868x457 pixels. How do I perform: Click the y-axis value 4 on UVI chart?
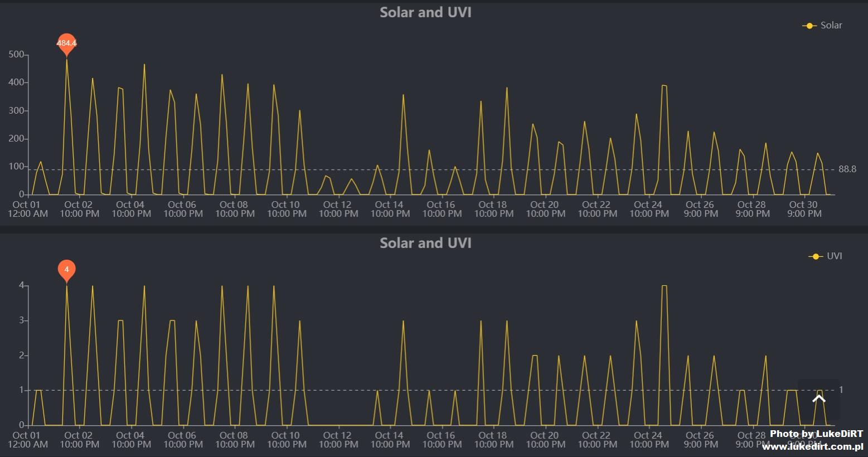(x=22, y=285)
